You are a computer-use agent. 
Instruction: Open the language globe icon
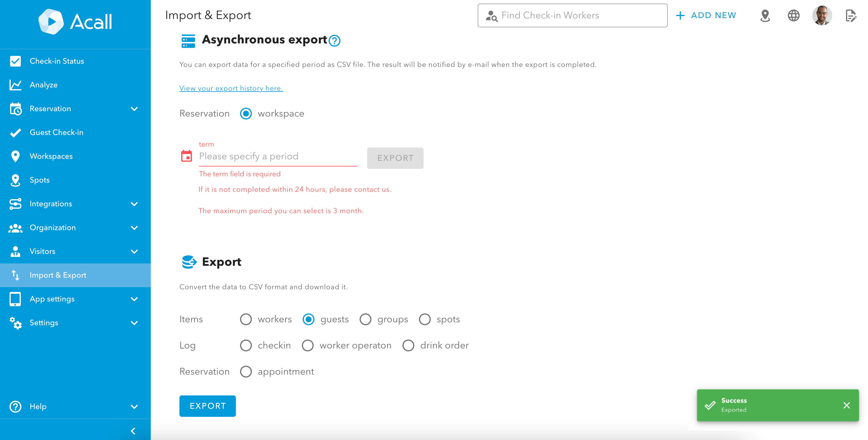click(x=793, y=15)
